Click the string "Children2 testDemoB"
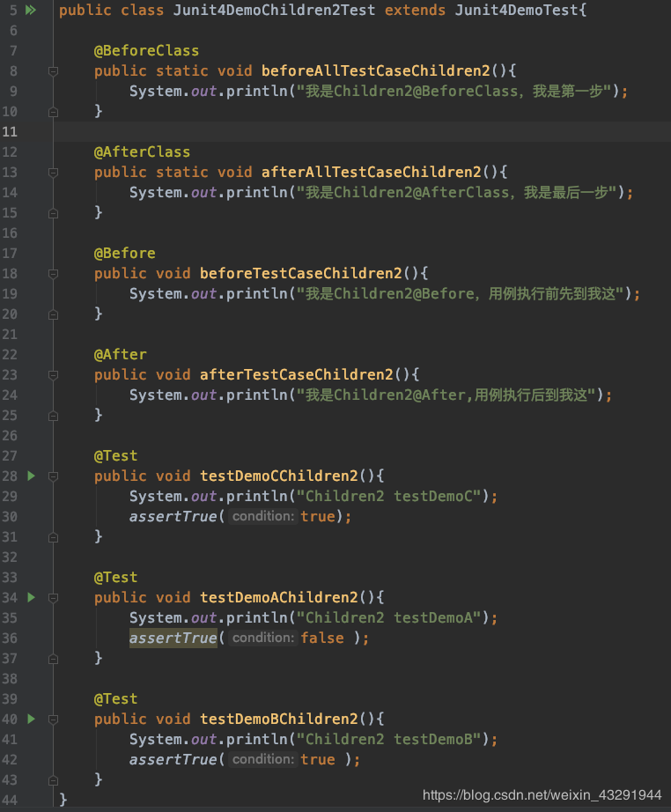The width and height of the screenshot is (671, 812). click(389, 740)
